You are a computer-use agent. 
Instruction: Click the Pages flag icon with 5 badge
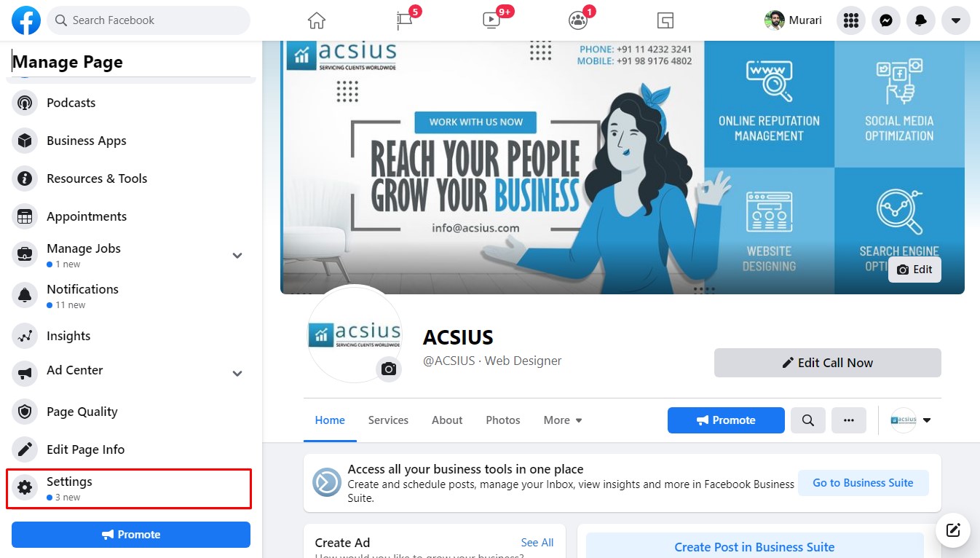click(x=404, y=20)
